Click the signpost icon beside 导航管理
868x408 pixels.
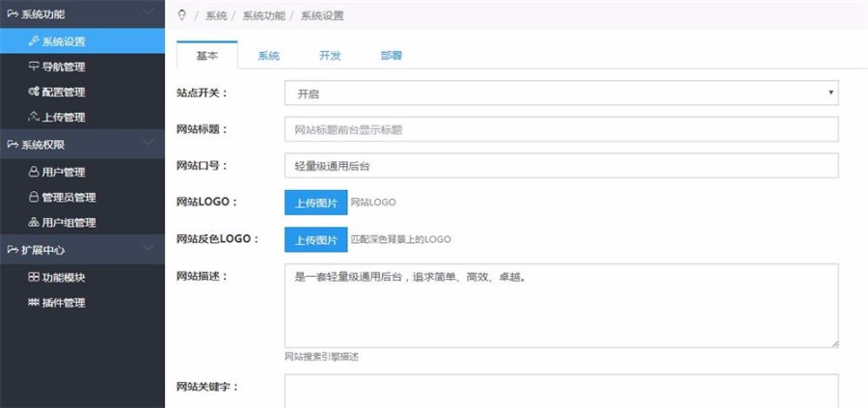point(33,67)
